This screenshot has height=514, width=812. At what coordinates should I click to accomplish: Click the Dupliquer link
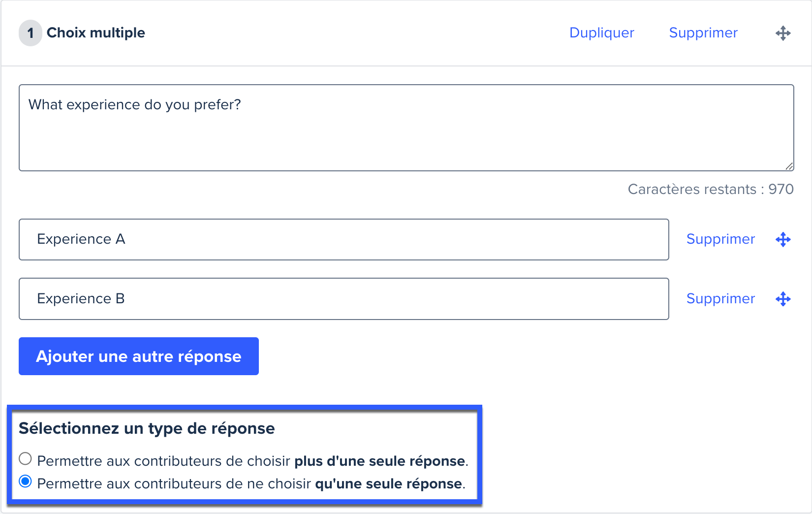pos(601,32)
